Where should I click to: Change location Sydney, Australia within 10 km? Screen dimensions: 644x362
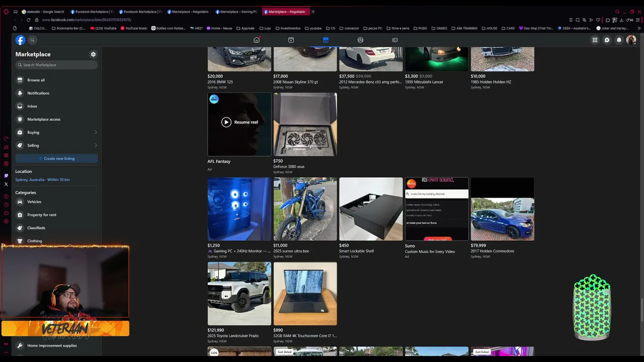(42, 179)
